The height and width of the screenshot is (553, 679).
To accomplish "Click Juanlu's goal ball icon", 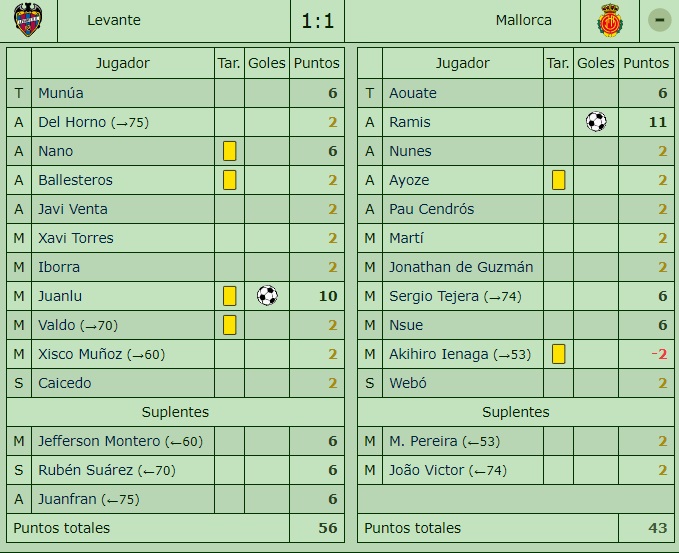I will pyautogui.click(x=267, y=296).
